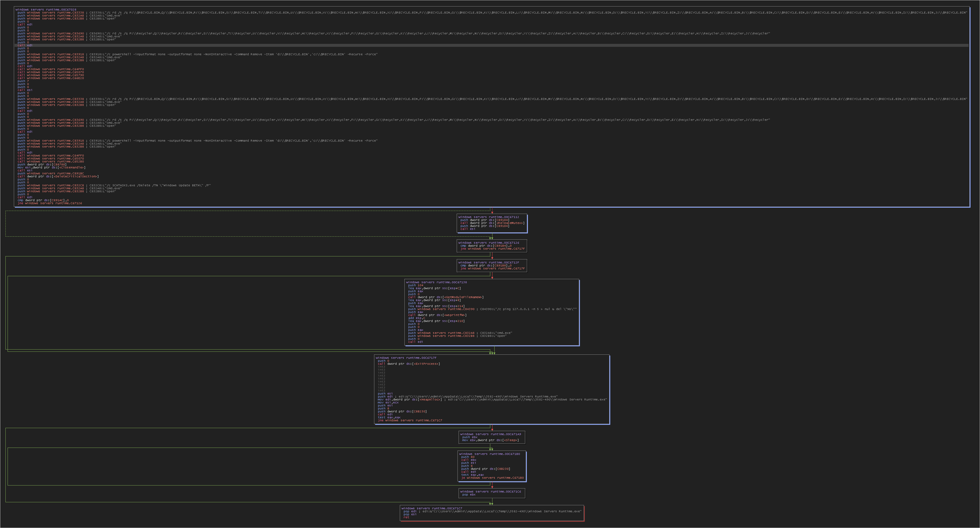Click the 'push ebx' instruction
This screenshot has height=528, width=980.
(x=469, y=437)
